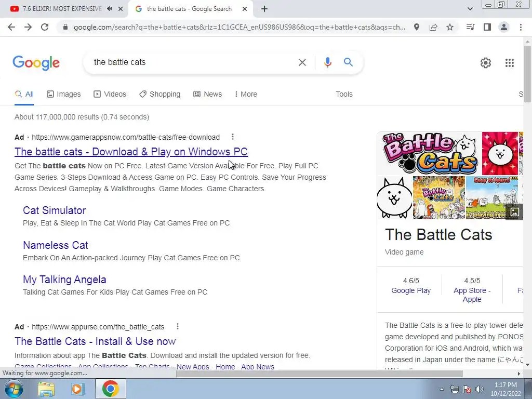
Task: Open yellow Battle Cats artwork thumbnail
Action: point(438,198)
